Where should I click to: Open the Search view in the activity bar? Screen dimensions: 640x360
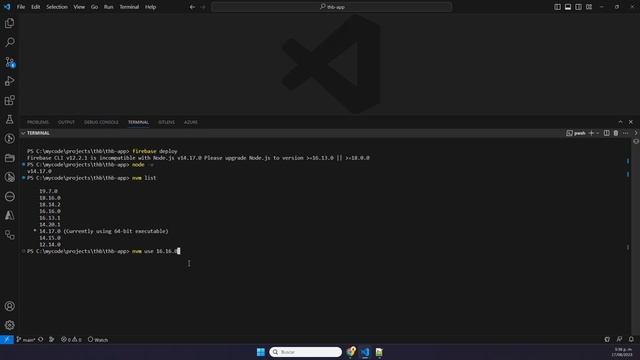tap(9, 42)
